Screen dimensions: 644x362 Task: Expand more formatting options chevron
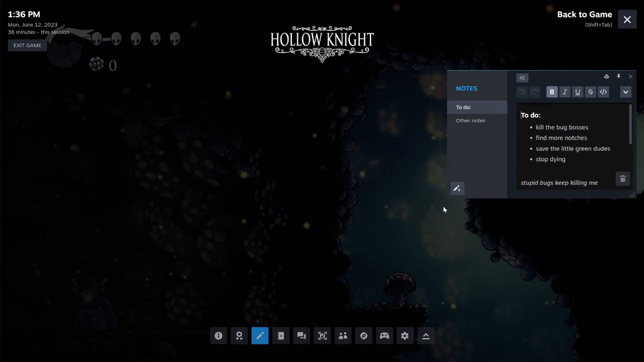[x=625, y=92]
